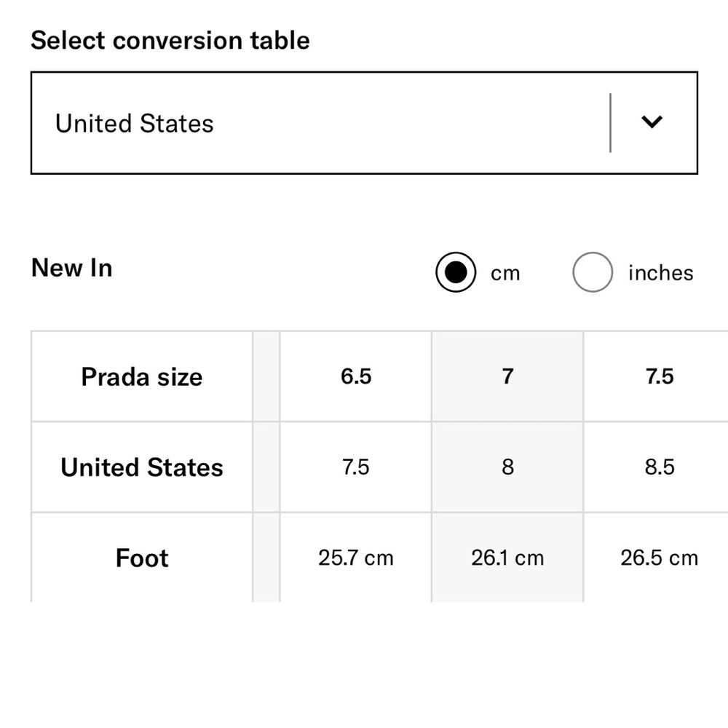Image resolution: width=728 pixels, height=728 pixels.
Task: Click the chevron arrow in the country selector
Action: (652, 122)
